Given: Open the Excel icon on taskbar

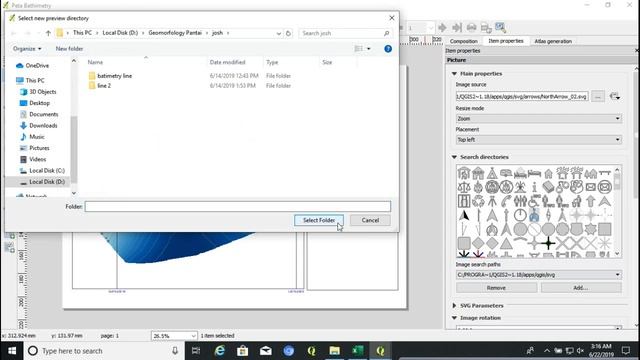Looking at the screenshot, I should [x=358, y=351].
